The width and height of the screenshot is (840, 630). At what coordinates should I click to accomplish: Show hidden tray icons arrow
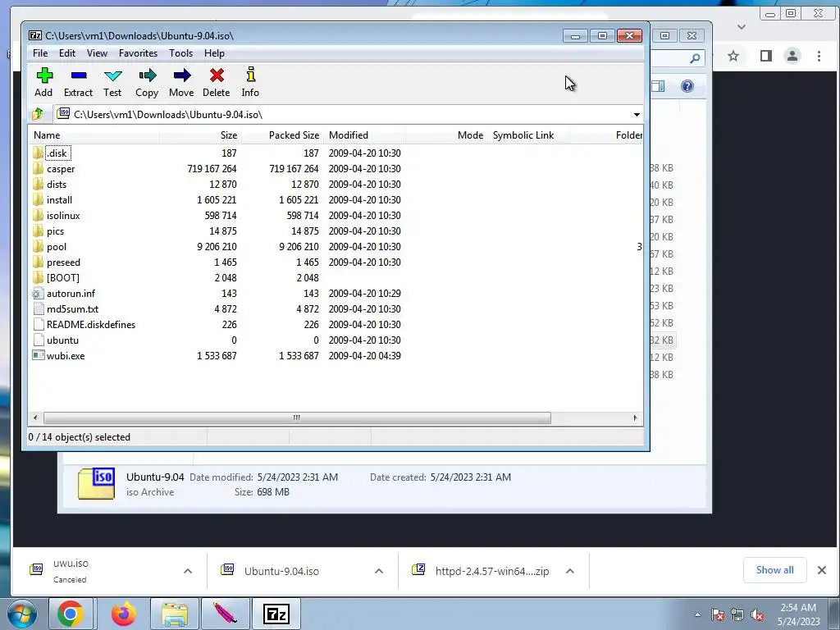[697, 614]
